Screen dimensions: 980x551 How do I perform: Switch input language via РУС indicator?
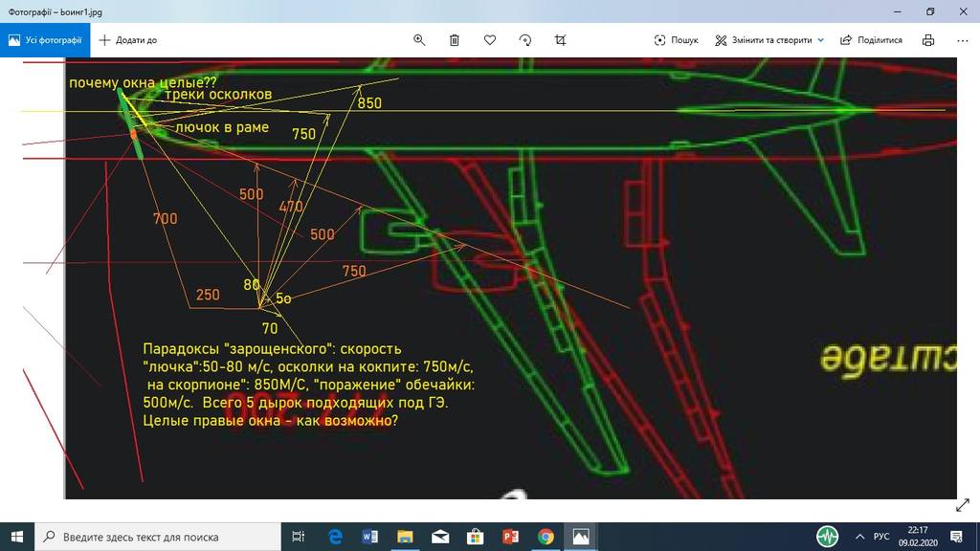pos(881,537)
